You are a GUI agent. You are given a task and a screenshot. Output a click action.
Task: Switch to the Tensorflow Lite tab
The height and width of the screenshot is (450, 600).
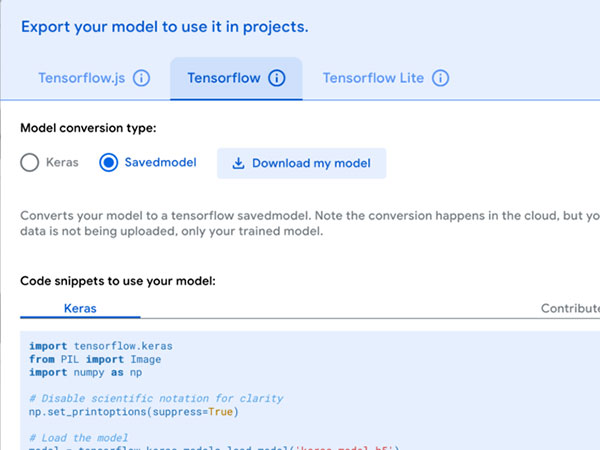tap(374, 78)
